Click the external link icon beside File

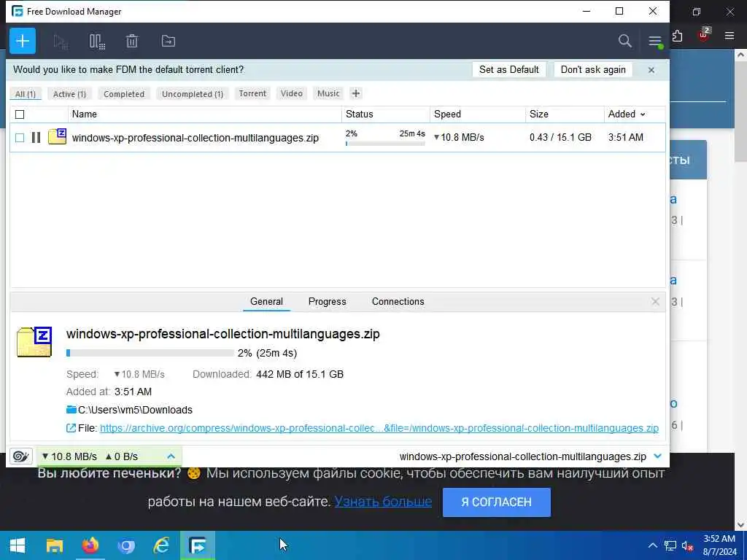(71, 428)
